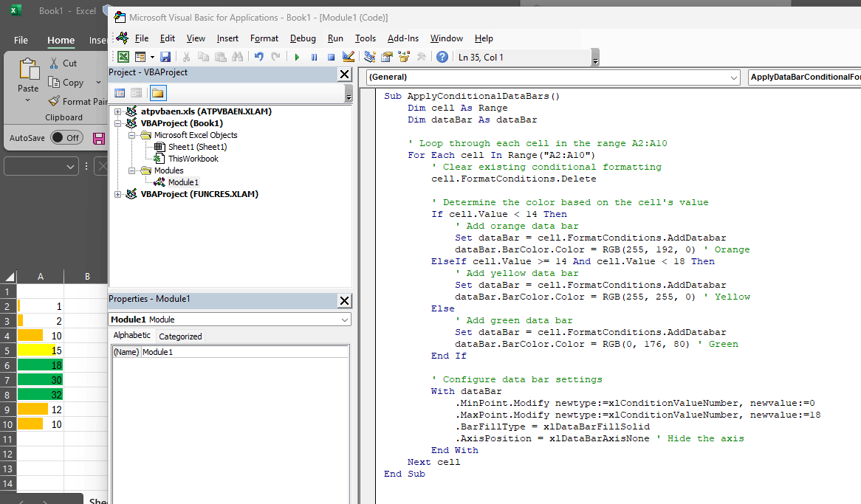Save the VBA project using the floppy icon
Image resolution: width=861 pixels, height=504 pixels.
[165, 57]
